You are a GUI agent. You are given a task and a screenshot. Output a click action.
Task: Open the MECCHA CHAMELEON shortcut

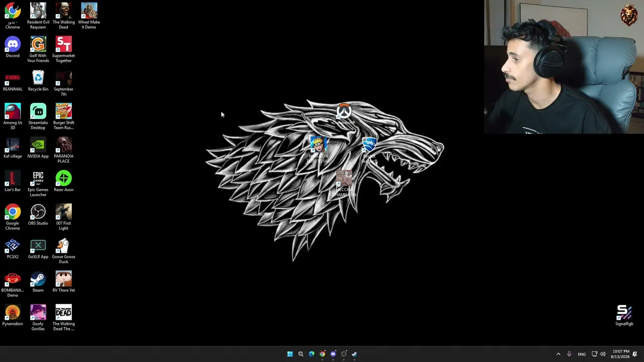click(344, 184)
